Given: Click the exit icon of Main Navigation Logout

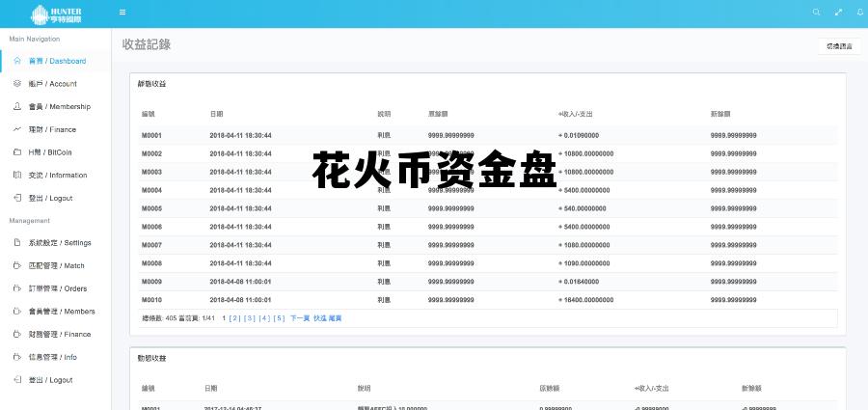Looking at the screenshot, I should click(17, 198).
